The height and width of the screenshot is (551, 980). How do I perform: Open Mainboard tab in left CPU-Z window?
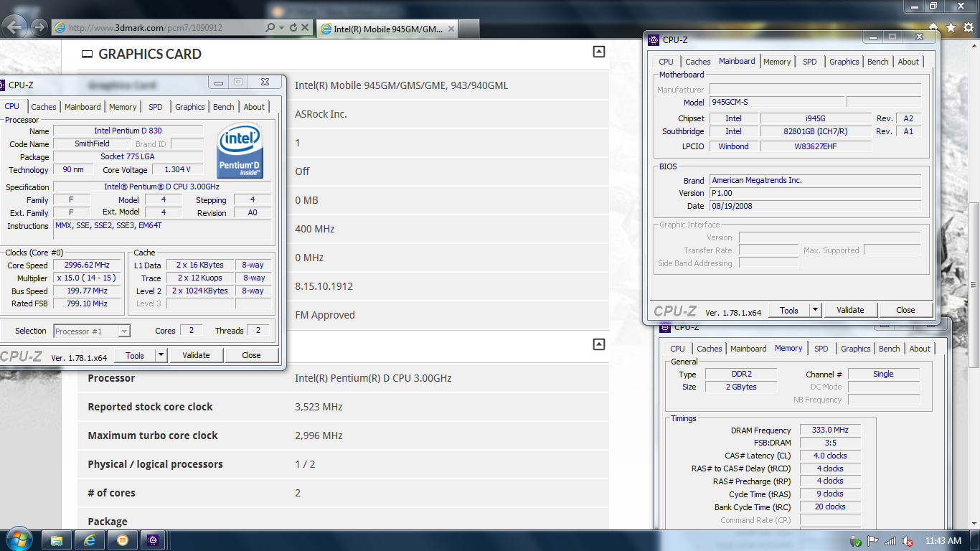(83, 107)
